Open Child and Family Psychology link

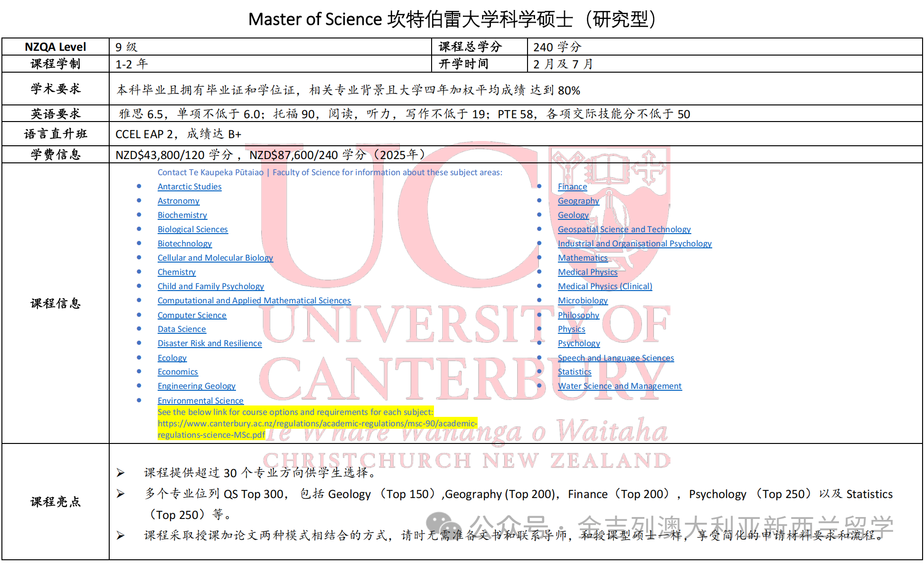(x=211, y=286)
